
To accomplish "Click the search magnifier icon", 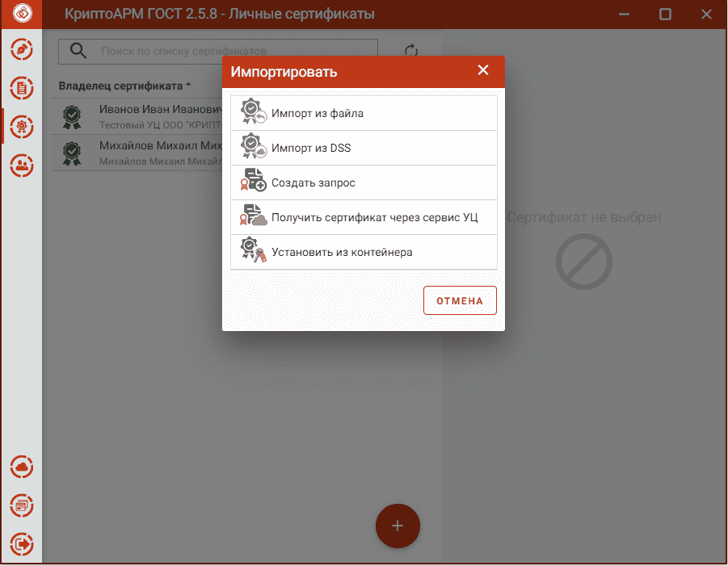I will pyautogui.click(x=78, y=51).
